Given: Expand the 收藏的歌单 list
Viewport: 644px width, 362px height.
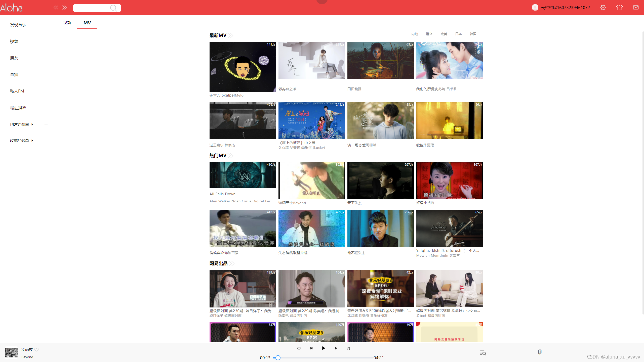Looking at the screenshot, I should [32, 141].
